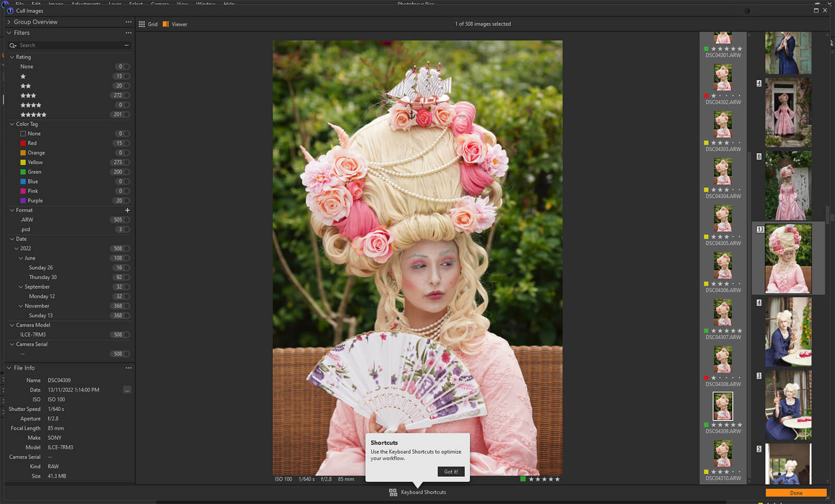Click the plus icon beside Format
The height and width of the screenshot is (504, 835).
pos(127,210)
